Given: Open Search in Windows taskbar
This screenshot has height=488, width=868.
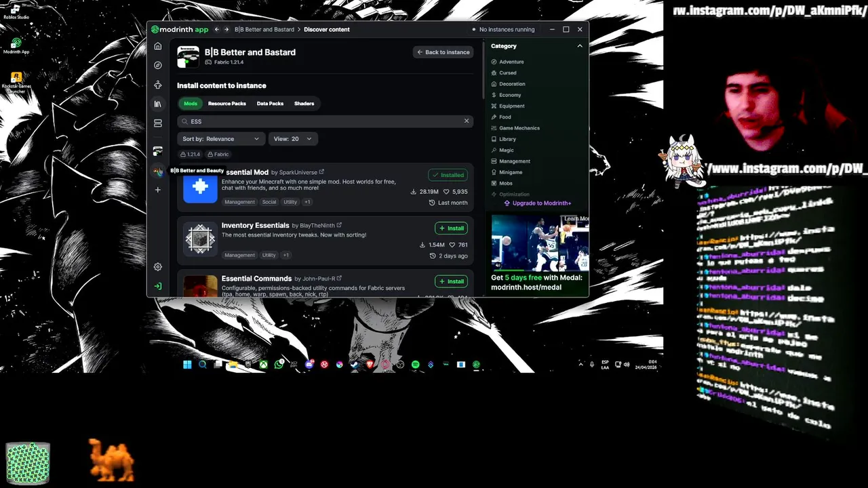Looking at the screenshot, I should coord(202,365).
